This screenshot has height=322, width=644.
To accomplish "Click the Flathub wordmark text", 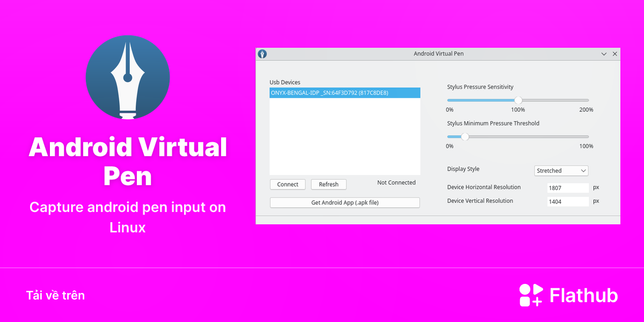I will 584,295.
